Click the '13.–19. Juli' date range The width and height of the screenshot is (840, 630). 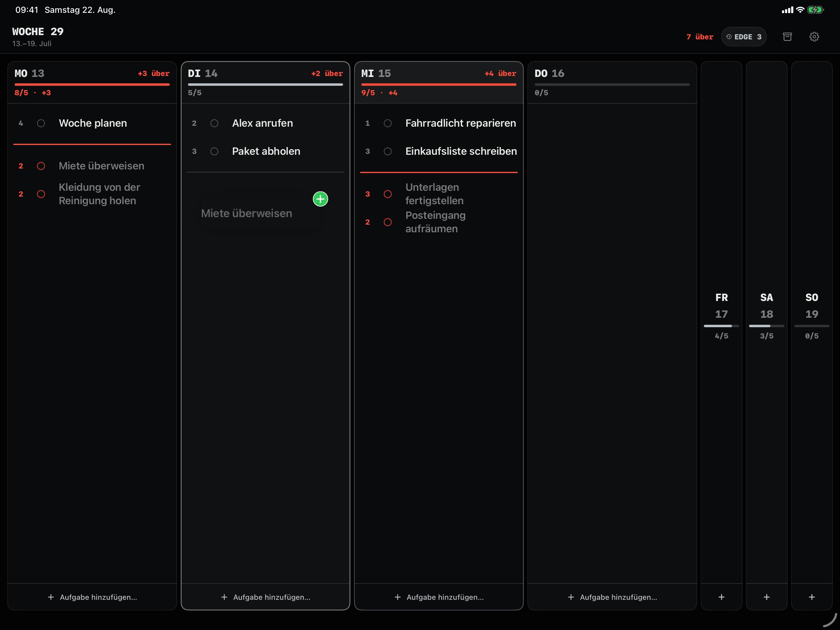[32, 44]
